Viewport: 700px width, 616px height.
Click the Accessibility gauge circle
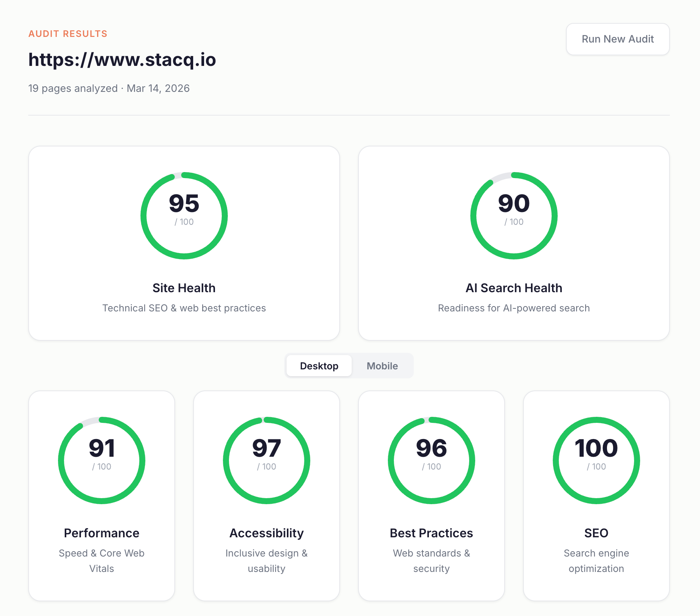(266, 460)
